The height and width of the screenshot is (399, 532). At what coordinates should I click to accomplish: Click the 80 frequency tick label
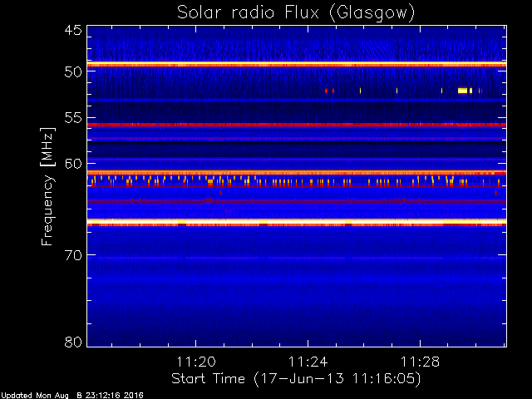73,342
